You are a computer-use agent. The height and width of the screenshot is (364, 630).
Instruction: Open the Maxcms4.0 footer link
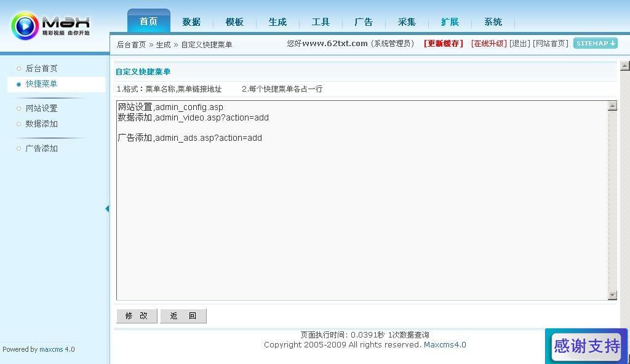(445, 345)
